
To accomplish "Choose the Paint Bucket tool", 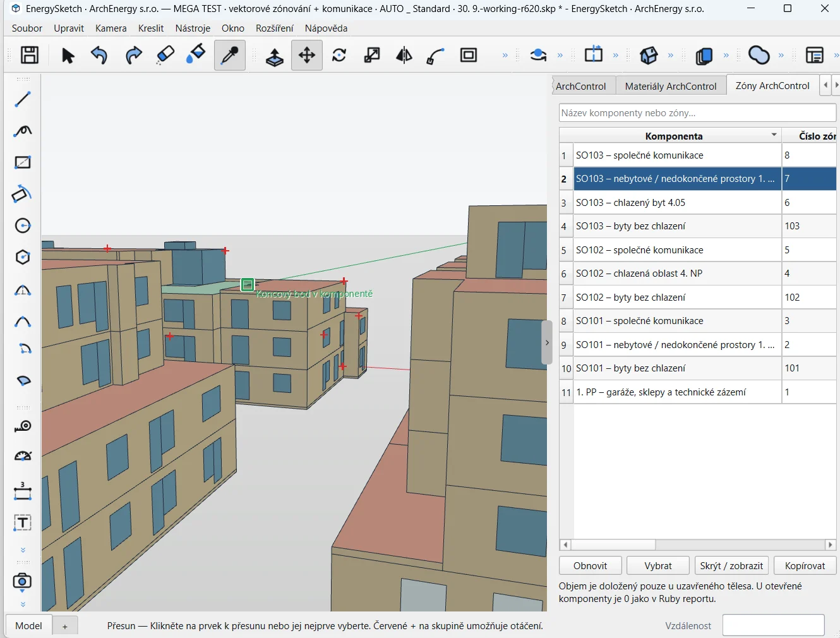I will (196, 55).
